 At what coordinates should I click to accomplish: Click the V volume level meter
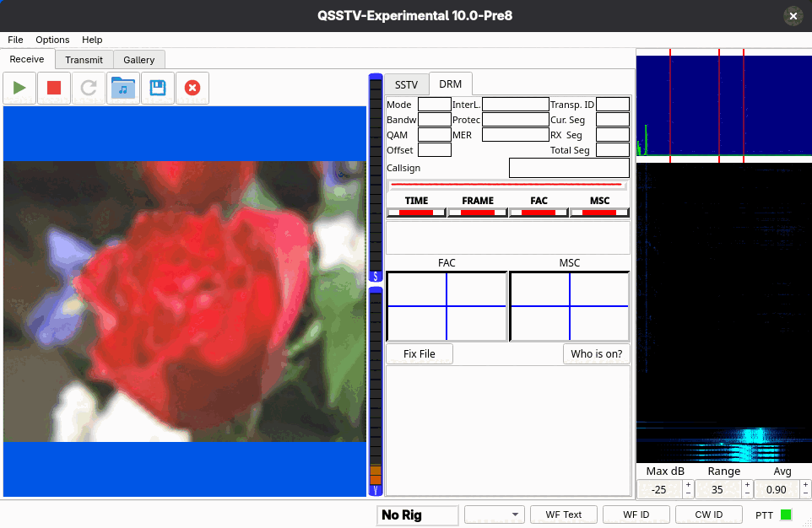[x=376, y=391]
